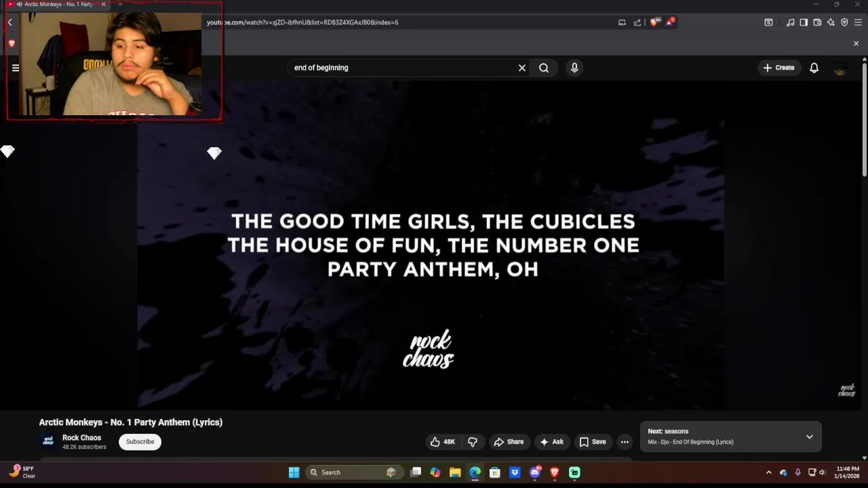Viewport: 868px width, 488px height.
Task: Like the video (48K)
Action: point(442,442)
